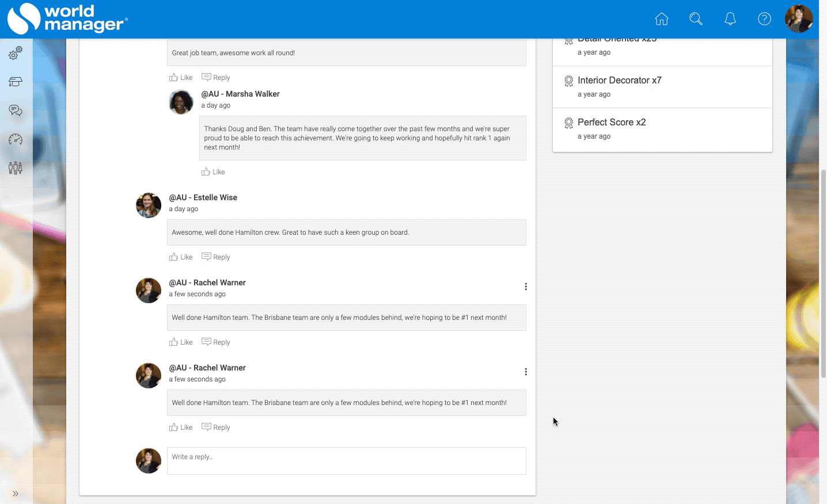This screenshot has width=827, height=504.
Task: Click the search magnifier icon
Action: pos(696,19)
